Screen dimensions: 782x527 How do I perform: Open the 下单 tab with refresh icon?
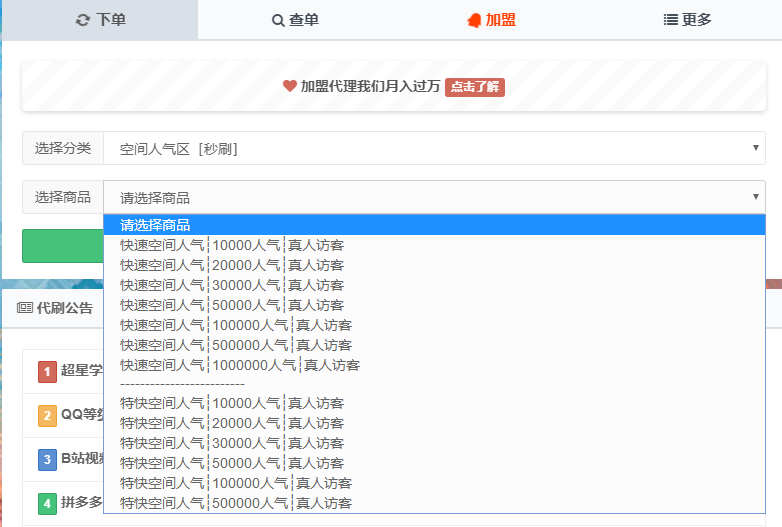point(100,20)
